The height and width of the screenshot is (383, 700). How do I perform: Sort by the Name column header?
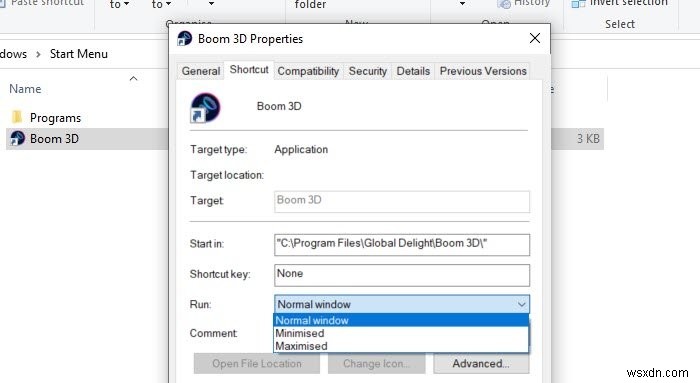[25, 89]
